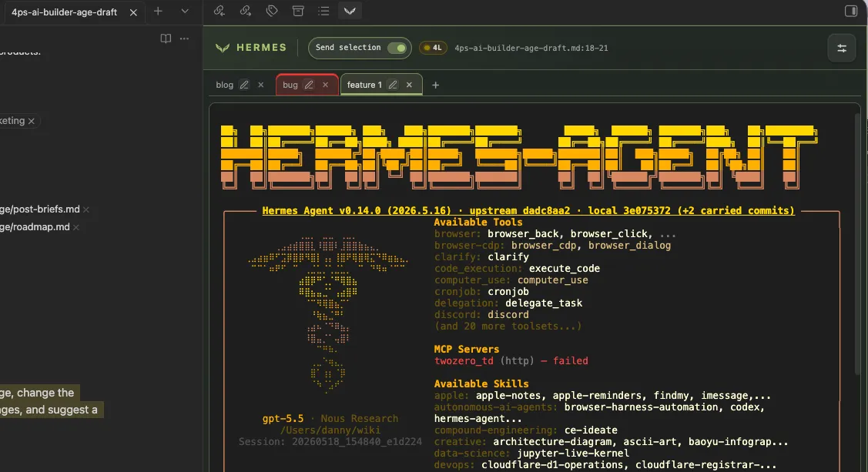Close the bug session tab
The height and width of the screenshot is (472, 868).
326,85
